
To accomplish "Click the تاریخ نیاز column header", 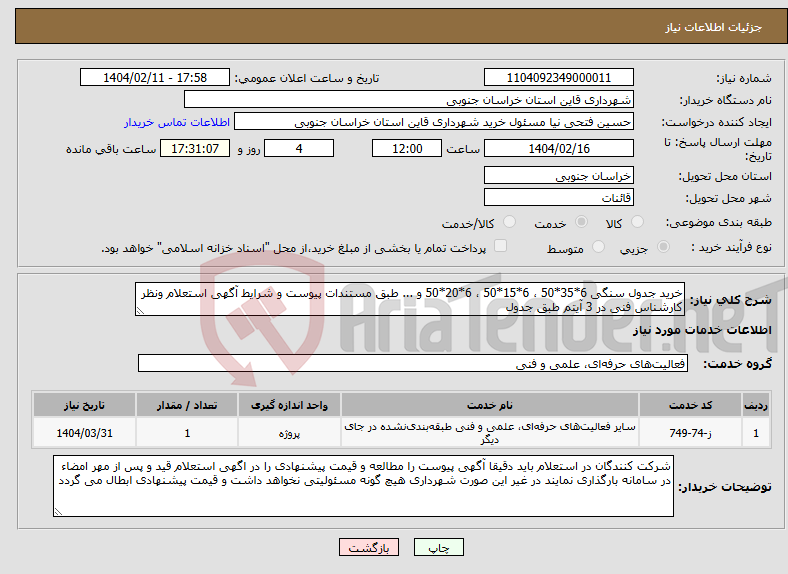I will click(84, 405).
